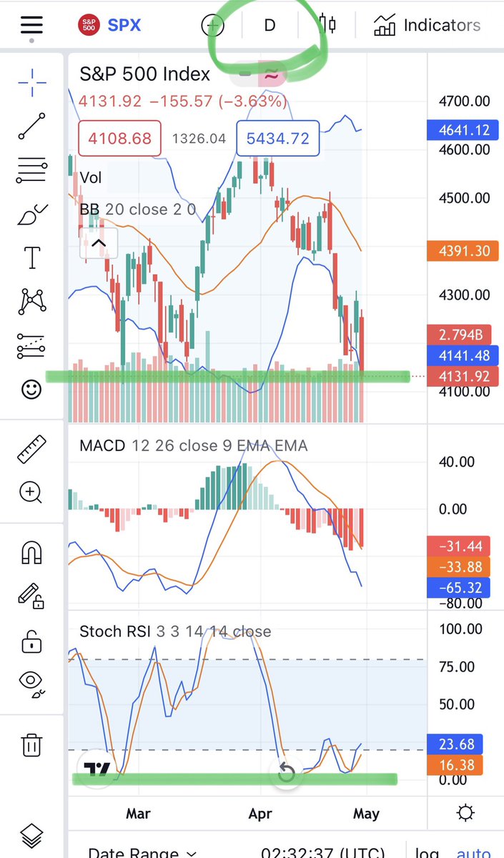Open the emoji icons picker
Image resolution: width=504 pixels, height=858 pixels.
tap(31, 390)
